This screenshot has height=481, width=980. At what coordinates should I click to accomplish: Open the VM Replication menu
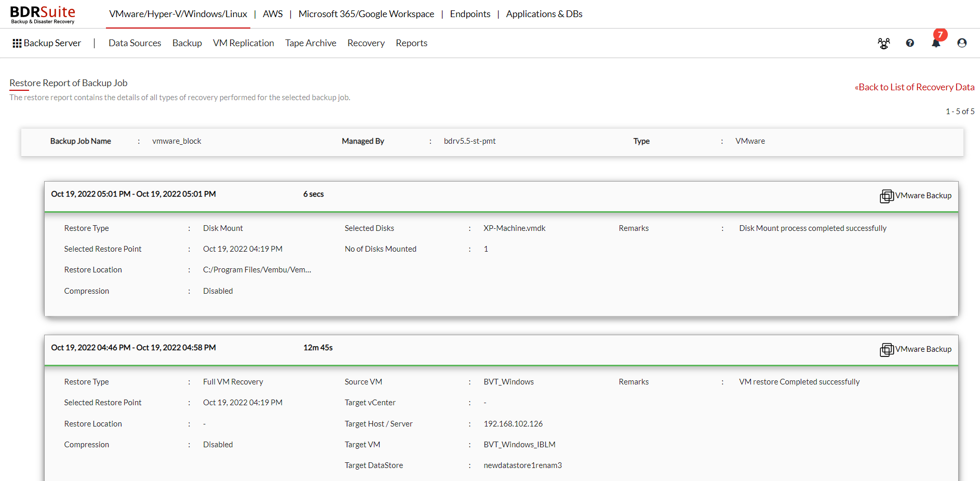pos(244,43)
